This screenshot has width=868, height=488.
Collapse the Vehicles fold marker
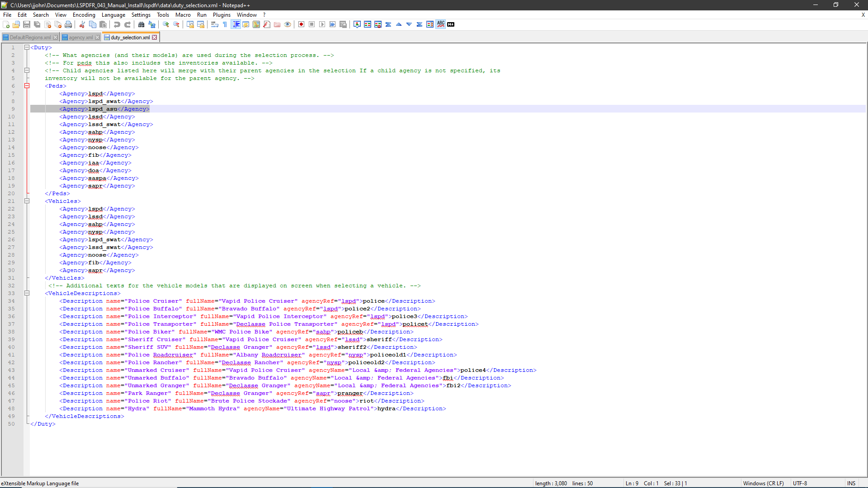[x=27, y=201]
